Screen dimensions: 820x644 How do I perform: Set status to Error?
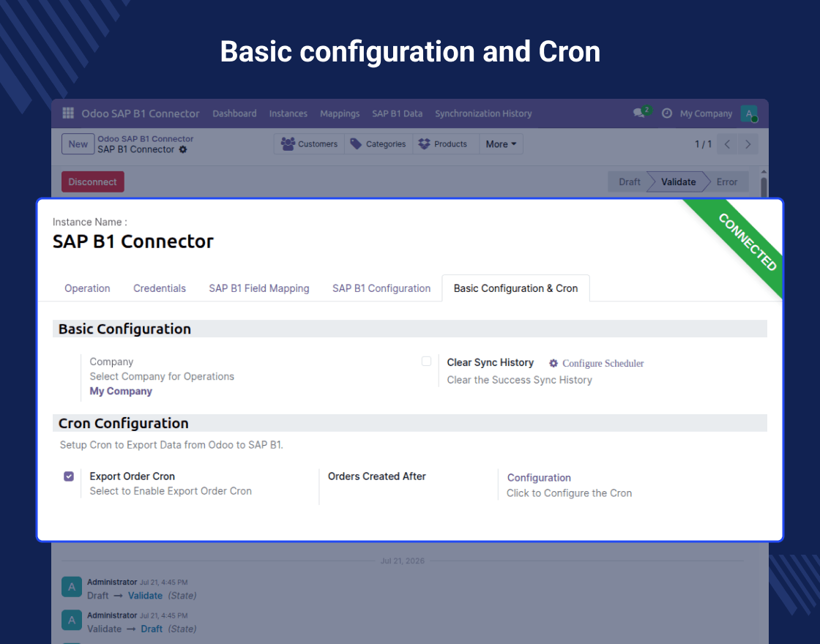pos(726,182)
